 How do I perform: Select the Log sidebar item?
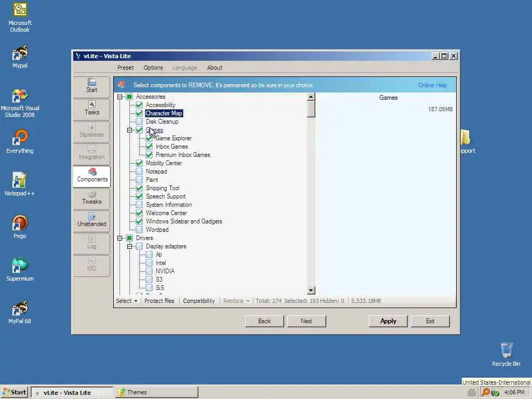91,243
